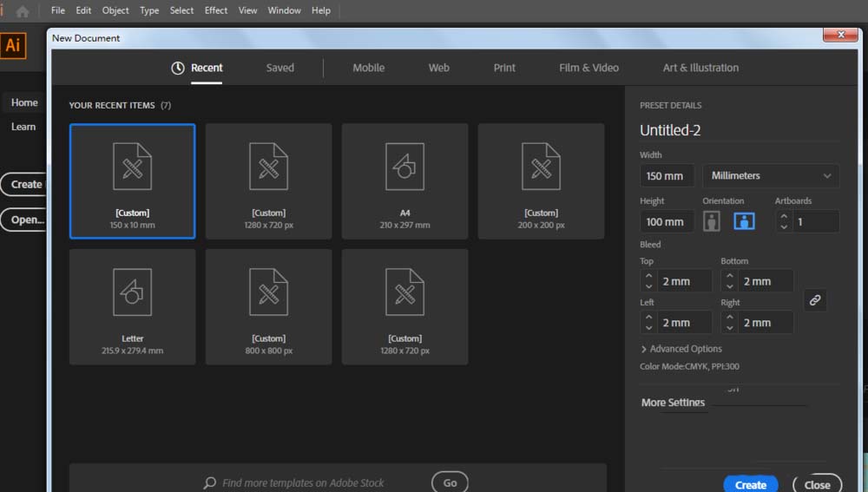This screenshot has width=868, height=492.
Task: Click the Artboards number field
Action: coord(815,222)
